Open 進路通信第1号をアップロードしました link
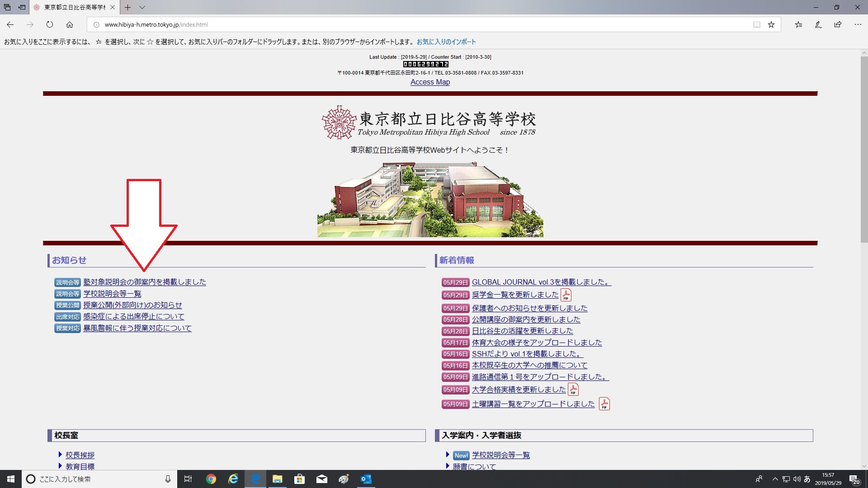The image size is (868, 488). click(x=541, y=377)
